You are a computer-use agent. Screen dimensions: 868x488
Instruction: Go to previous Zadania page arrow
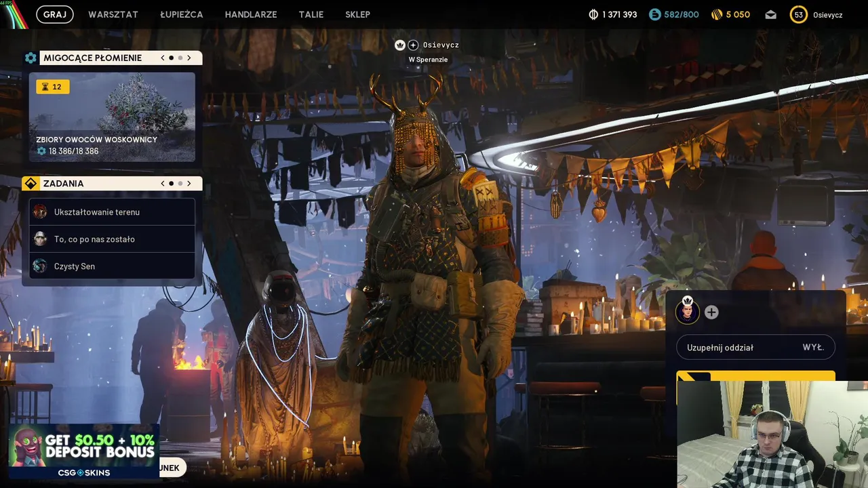(163, 184)
